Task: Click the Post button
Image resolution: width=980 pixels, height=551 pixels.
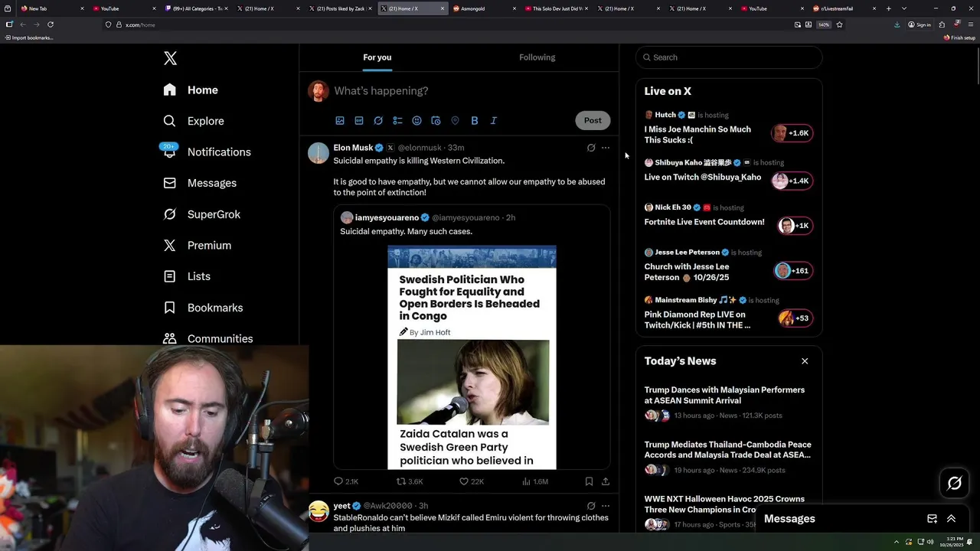Action: point(593,120)
